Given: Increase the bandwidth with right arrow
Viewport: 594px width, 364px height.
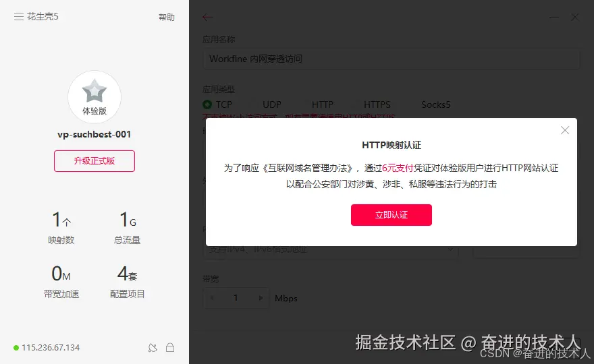Looking at the screenshot, I should 261,298.
